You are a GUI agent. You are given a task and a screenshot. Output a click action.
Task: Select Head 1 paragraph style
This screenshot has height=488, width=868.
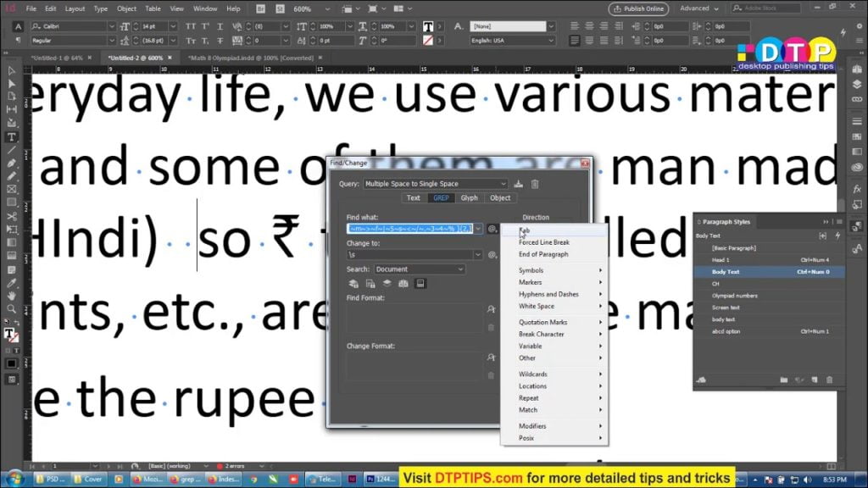[721, 259]
